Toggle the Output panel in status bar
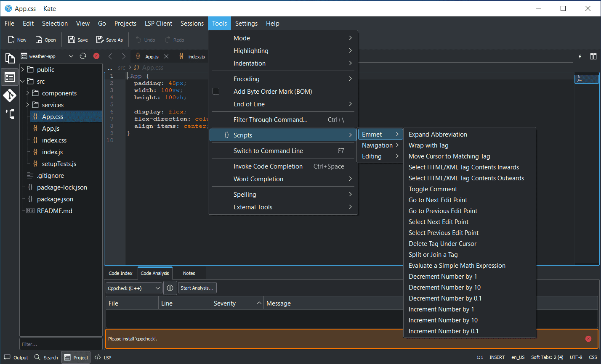Screen dimensions: 601x364 click(16, 358)
